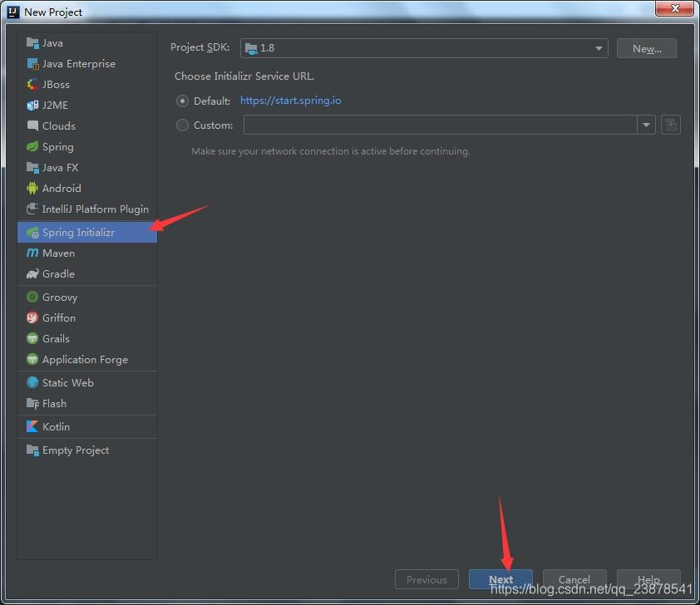Click the Spring Initializr icon
This screenshot has height=605, width=700.
tap(32, 233)
